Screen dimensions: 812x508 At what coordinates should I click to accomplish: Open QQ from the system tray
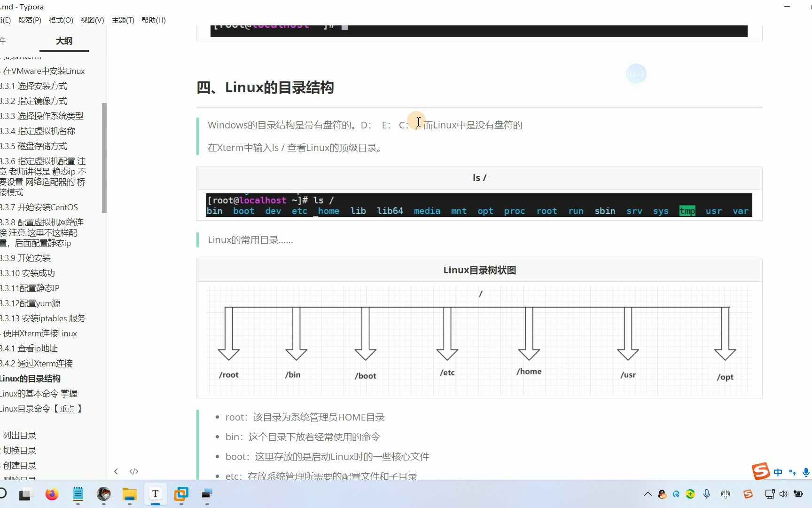(x=663, y=494)
